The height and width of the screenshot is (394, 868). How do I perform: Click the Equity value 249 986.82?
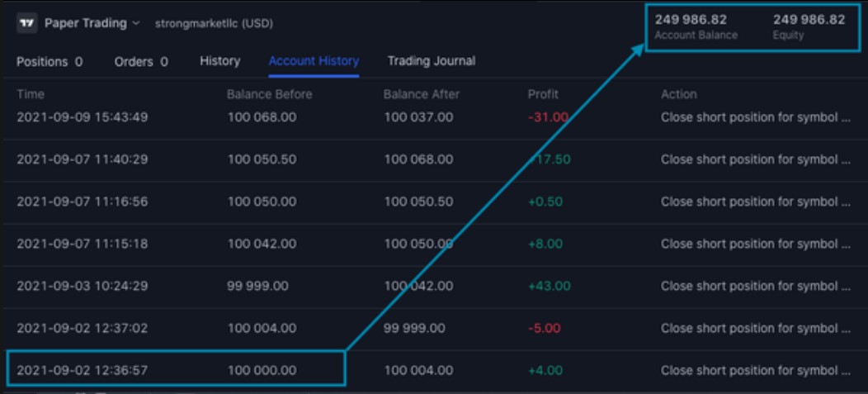pos(809,19)
